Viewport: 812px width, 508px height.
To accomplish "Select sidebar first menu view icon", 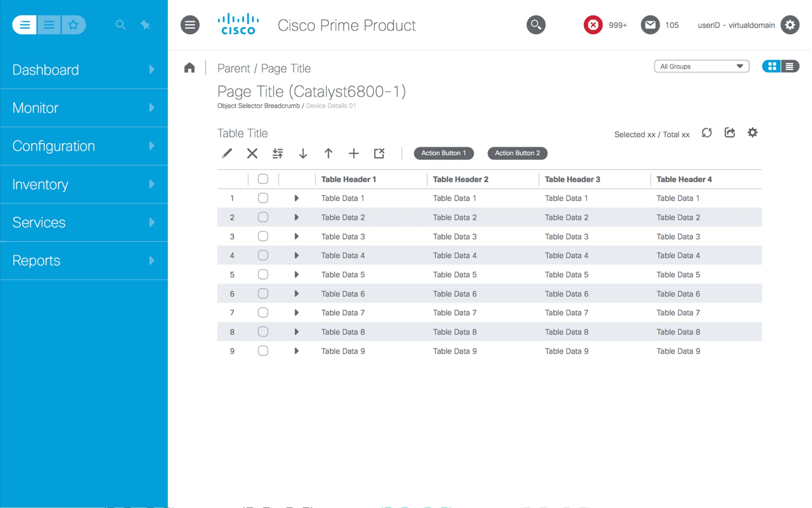I will [x=25, y=25].
